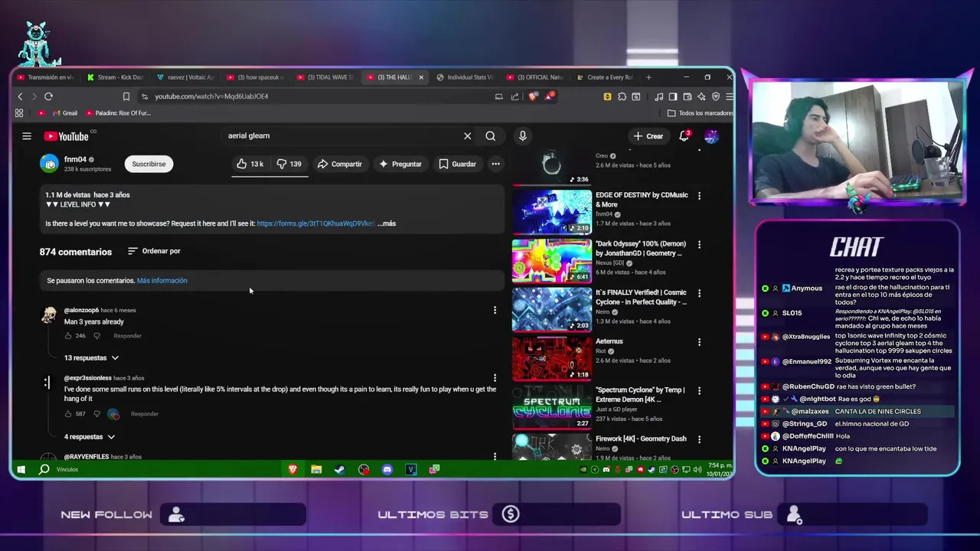Open the forms.gle request link in description

point(315,223)
